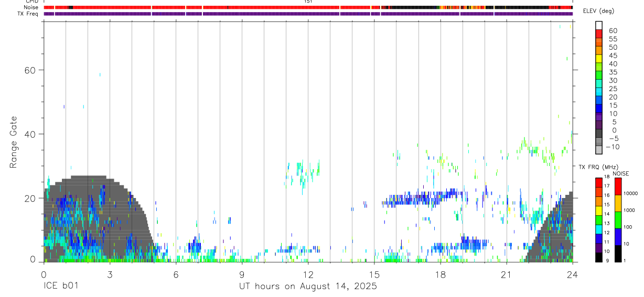Click the "21" hour tick on x-axis
This screenshot has height=297, width=644.
506,274
